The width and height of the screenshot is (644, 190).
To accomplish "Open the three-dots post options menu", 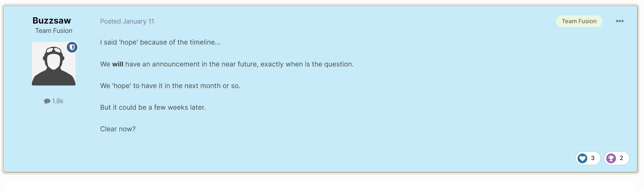I will (619, 21).
